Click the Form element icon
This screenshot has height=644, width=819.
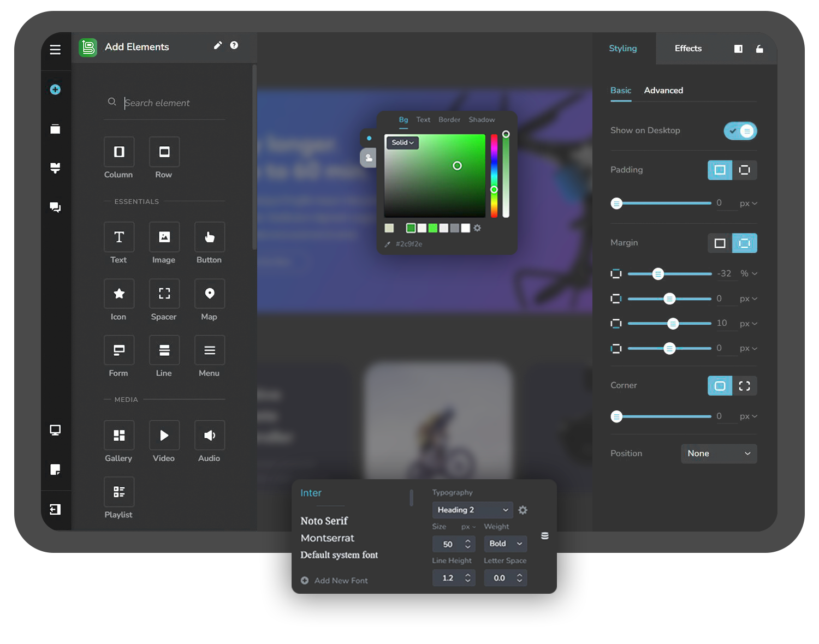point(119,350)
